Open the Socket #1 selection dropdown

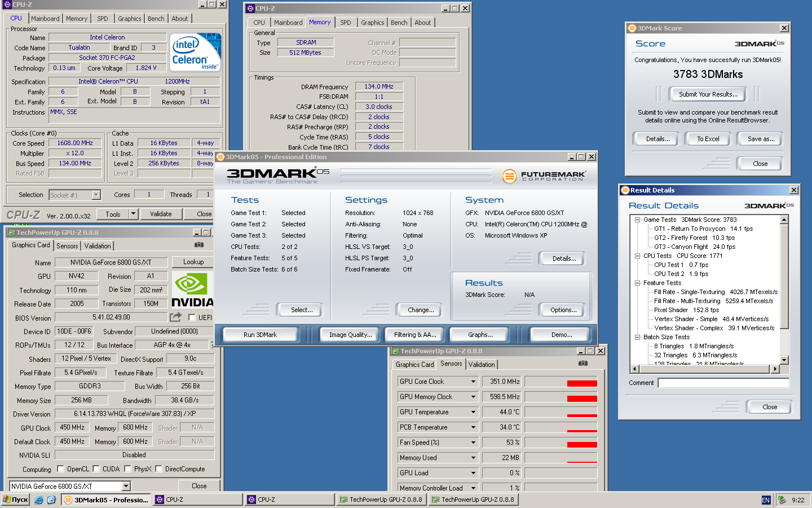[96, 195]
